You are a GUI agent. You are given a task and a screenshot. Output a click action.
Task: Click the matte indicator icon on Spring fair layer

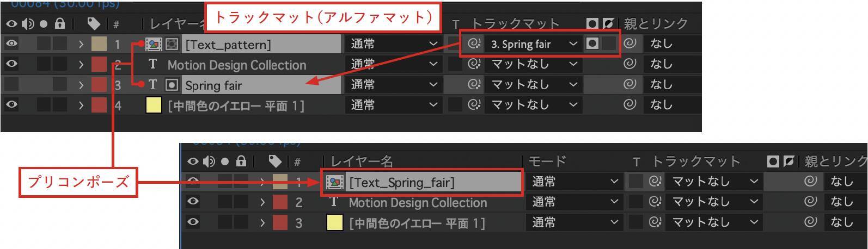pyautogui.click(x=172, y=85)
